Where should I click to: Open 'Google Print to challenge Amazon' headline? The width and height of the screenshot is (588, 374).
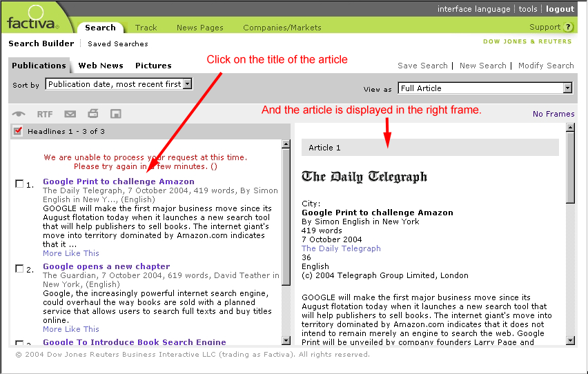point(119,181)
